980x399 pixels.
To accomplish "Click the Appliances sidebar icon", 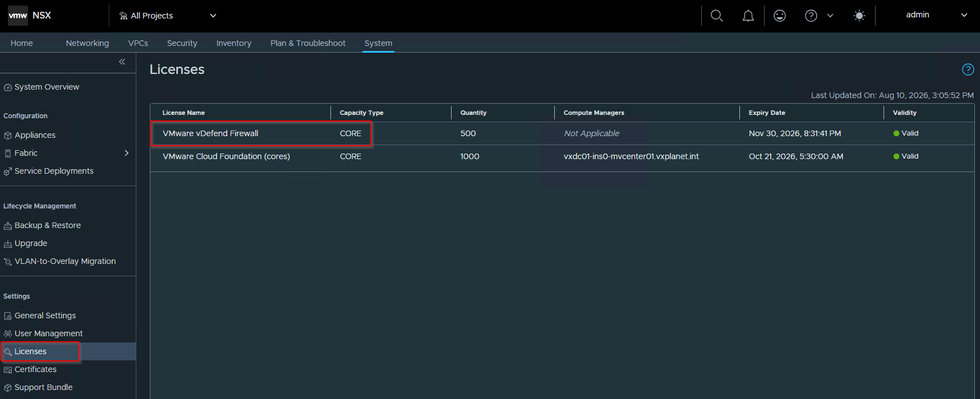I will [x=8, y=136].
